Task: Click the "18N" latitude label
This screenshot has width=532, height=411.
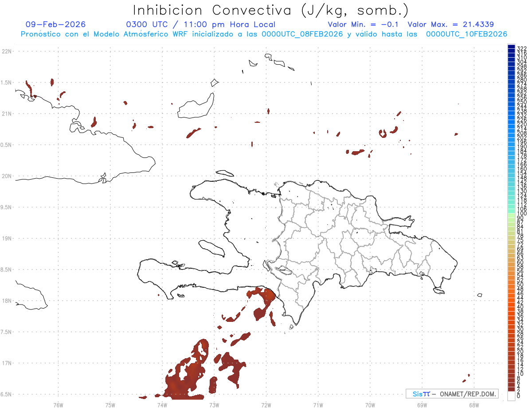Action: [6, 301]
